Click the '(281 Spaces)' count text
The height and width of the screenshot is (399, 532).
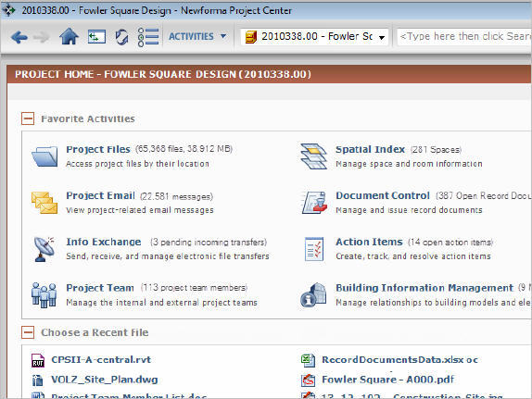click(x=436, y=149)
